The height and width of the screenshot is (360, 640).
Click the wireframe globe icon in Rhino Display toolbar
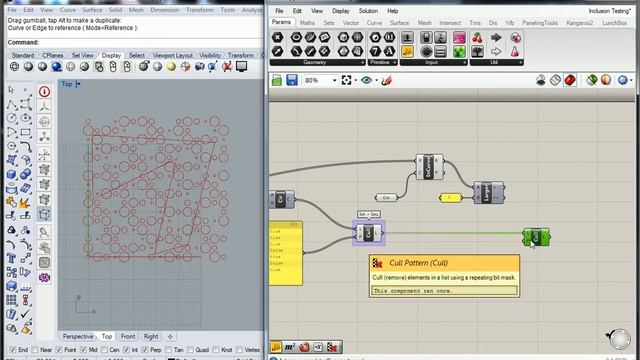[14, 67]
